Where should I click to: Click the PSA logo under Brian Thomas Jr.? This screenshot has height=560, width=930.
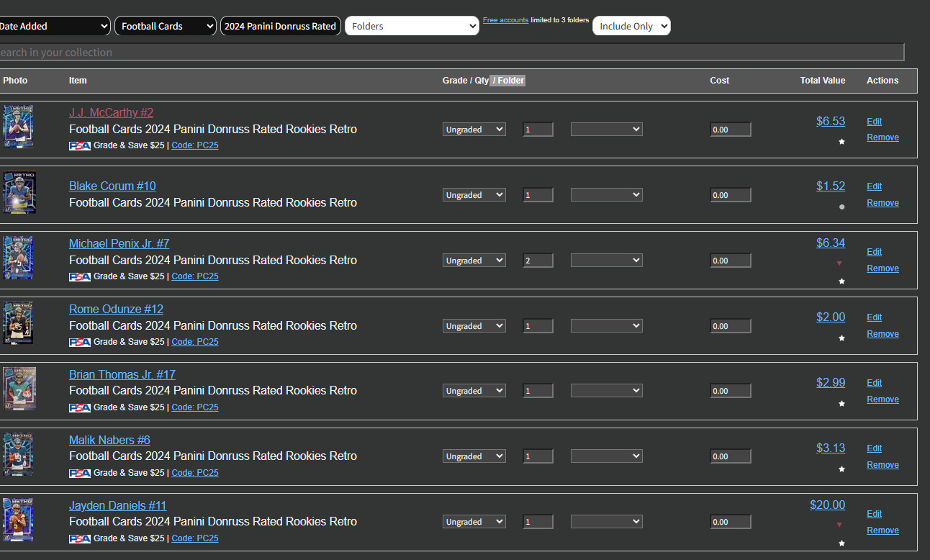[x=80, y=407]
